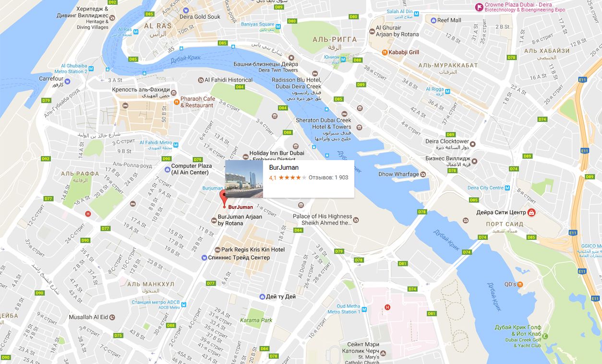602x364 pixels.
Task: Select the Deira City Centre metro icon
Action: pyautogui.click(x=507, y=188)
